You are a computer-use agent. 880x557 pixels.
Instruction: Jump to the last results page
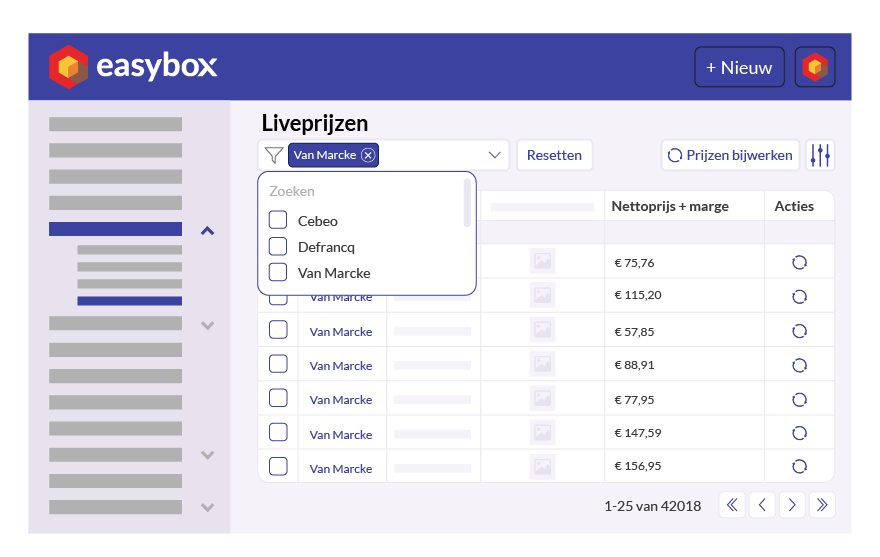point(822,505)
